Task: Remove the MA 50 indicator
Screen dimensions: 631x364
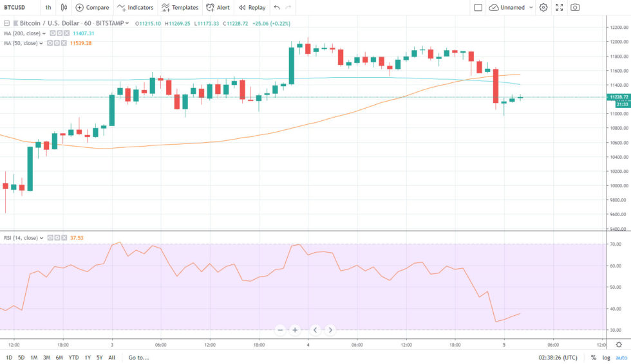Action: tap(64, 43)
